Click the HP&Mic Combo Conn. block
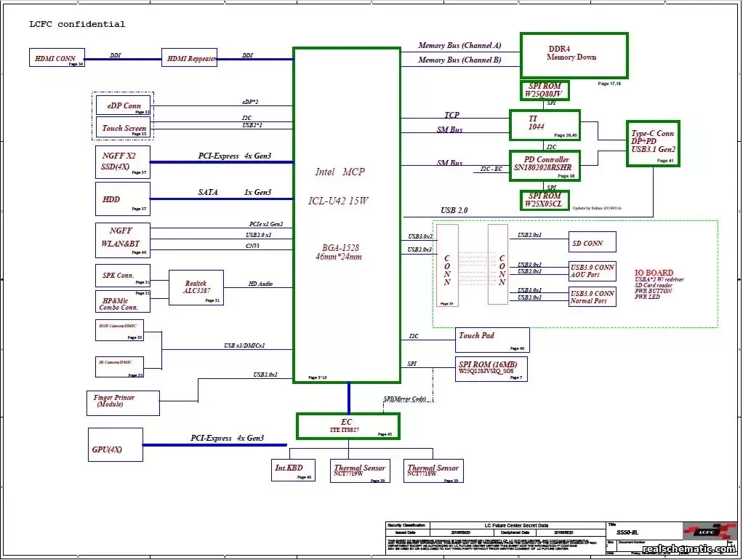This screenshot has height=560, width=743. coord(123,302)
